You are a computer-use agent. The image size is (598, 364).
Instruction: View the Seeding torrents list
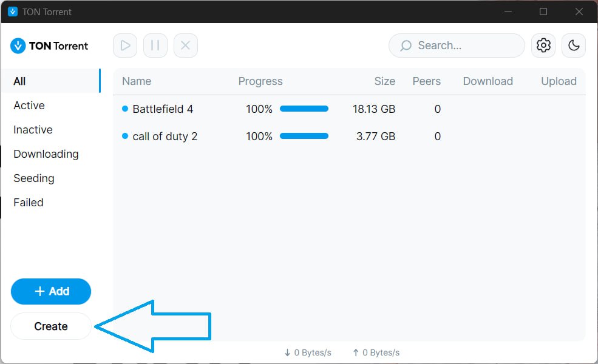point(34,178)
